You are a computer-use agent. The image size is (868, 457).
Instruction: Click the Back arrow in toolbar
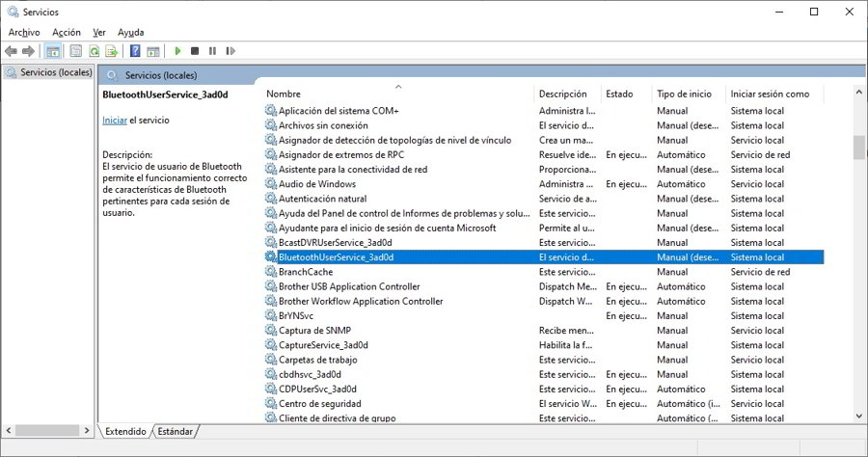click(x=12, y=51)
